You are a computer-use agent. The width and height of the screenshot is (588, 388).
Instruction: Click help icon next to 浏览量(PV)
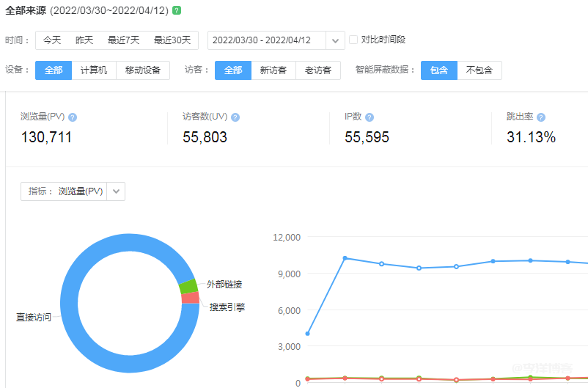pyautogui.click(x=73, y=117)
